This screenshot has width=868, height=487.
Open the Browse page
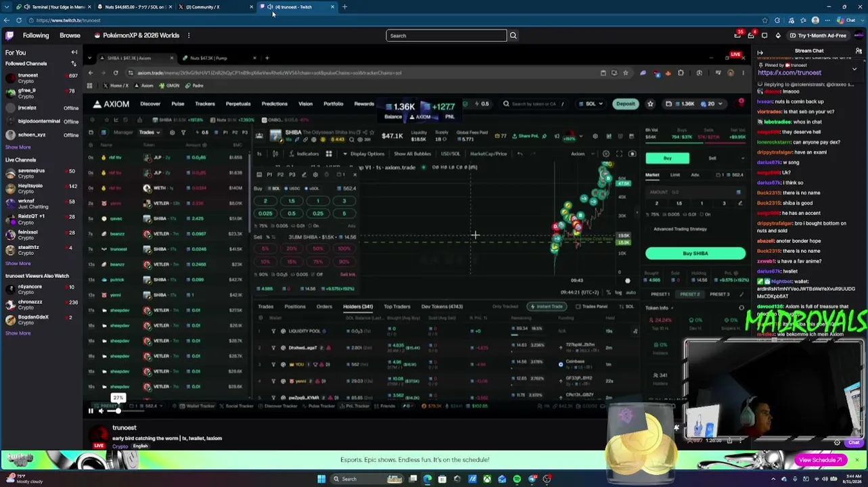[70, 35]
